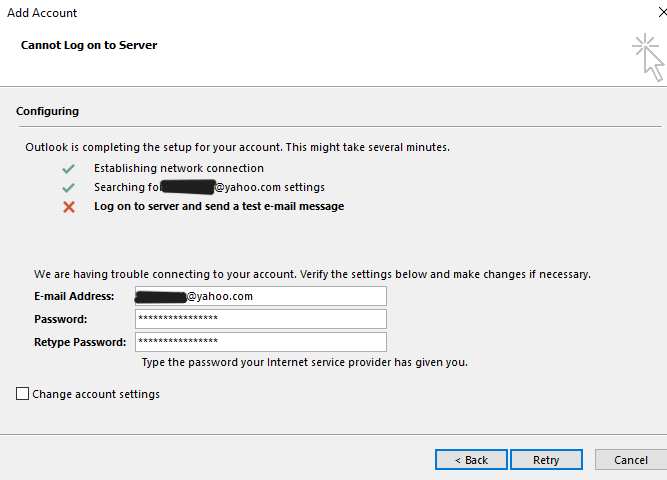Select the Retype Password input box

[261, 342]
